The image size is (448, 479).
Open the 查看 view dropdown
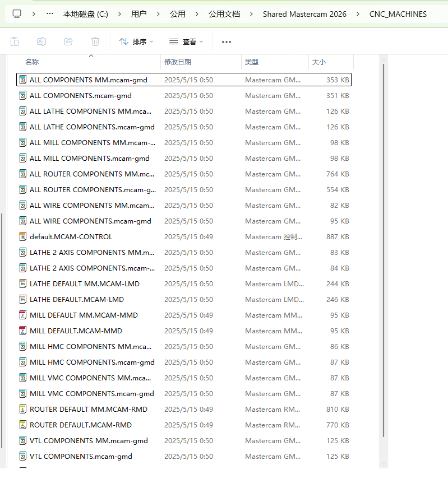pos(186,41)
